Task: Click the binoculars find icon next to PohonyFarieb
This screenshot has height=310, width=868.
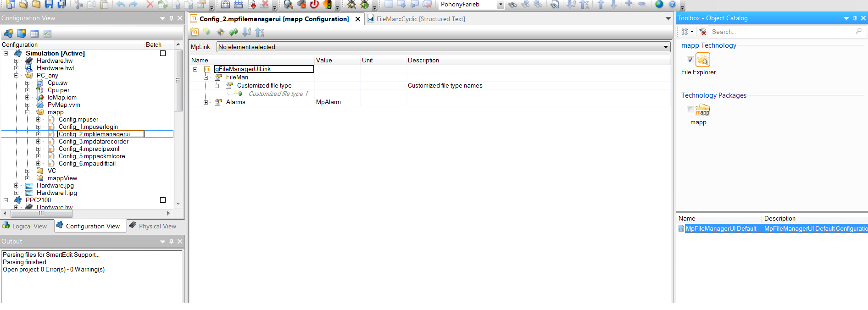Action: point(512,4)
